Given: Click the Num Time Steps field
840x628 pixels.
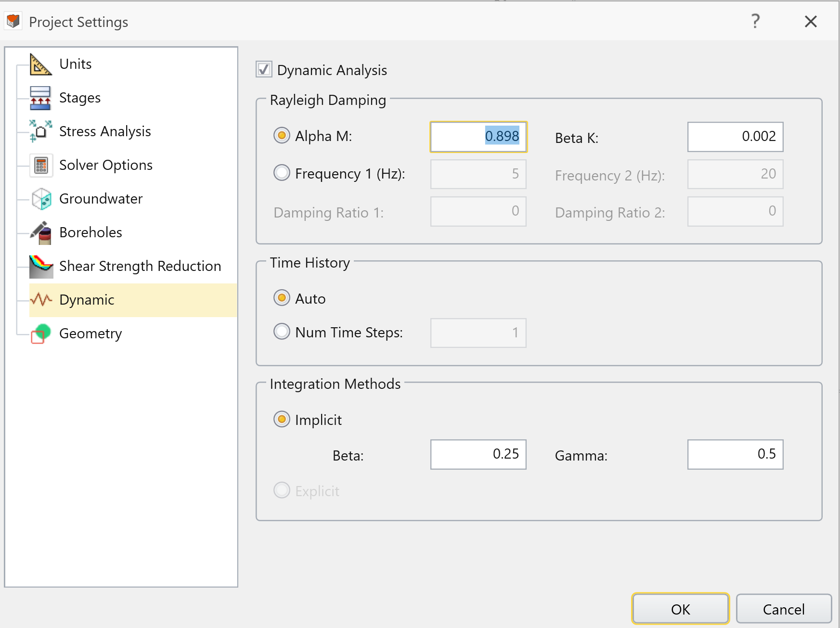Looking at the screenshot, I should (478, 333).
